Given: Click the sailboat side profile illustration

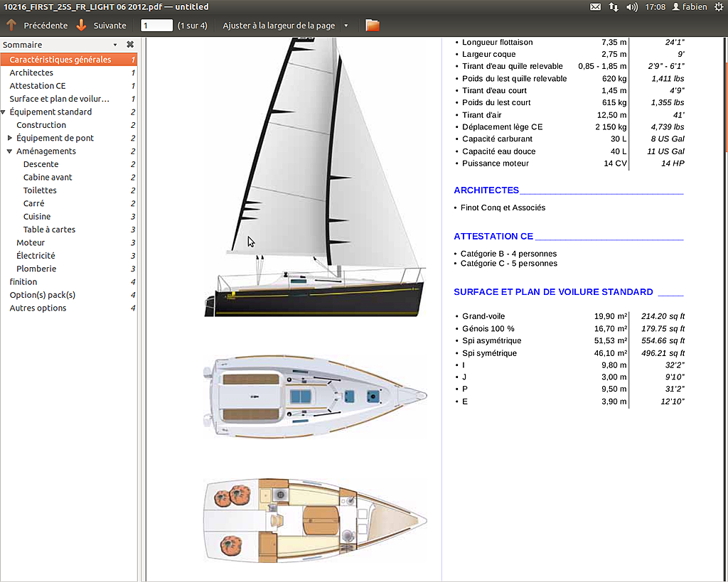Looking at the screenshot, I should (315, 177).
